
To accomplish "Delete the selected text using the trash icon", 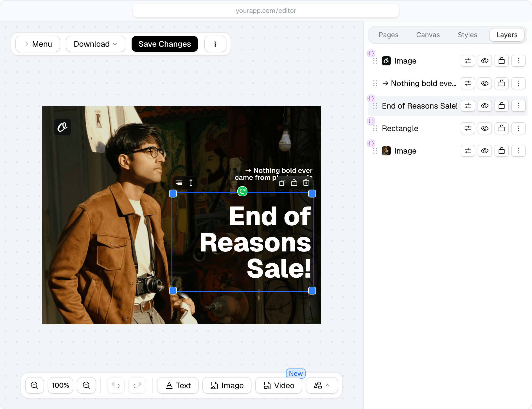I will pos(306,183).
